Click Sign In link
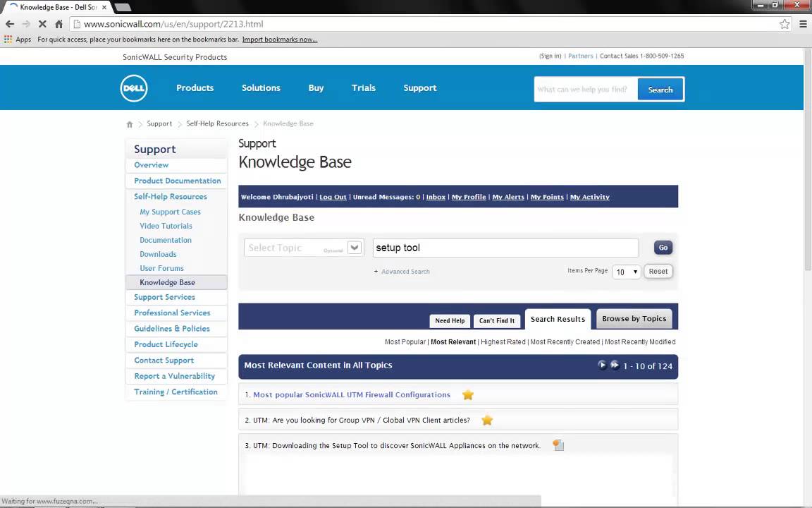Viewport: 812px width, 508px height. (x=550, y=56)
